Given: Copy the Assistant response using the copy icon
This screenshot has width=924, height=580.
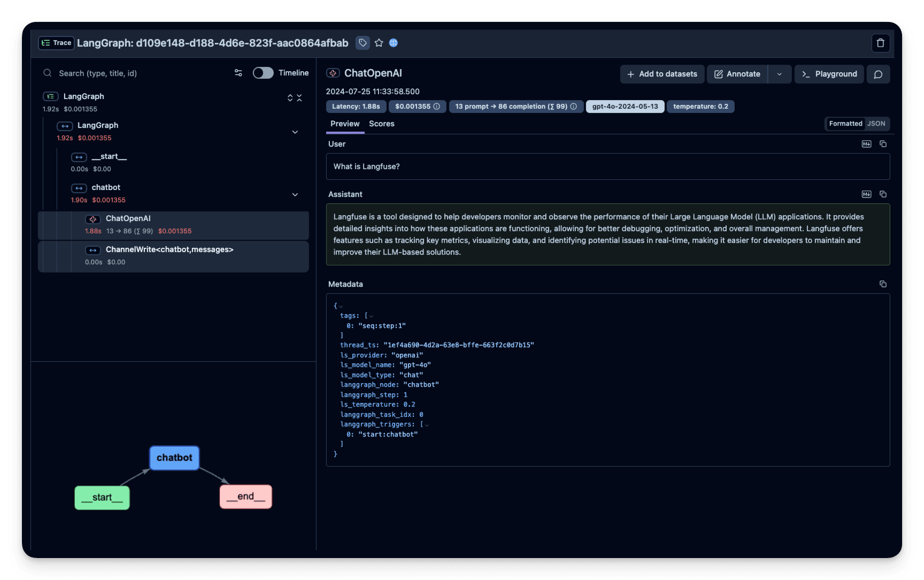Looking at the screenshot, I should (x=883, y=194).
